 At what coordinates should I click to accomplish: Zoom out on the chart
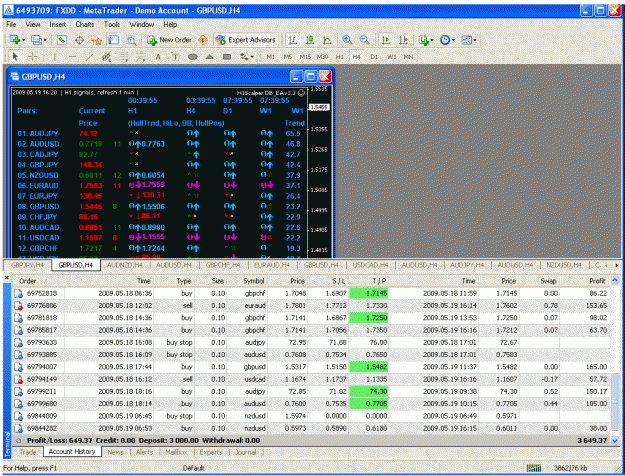(x=364, y=40)
